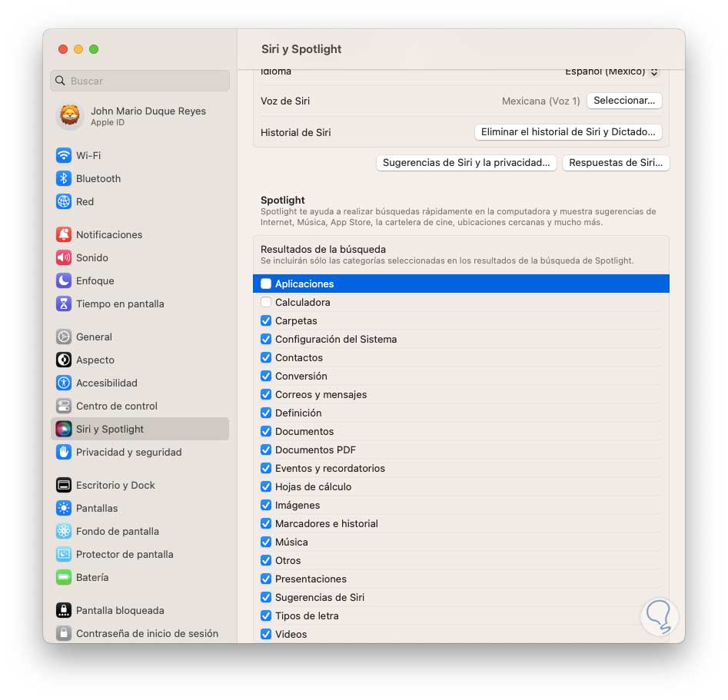Select the Escritorio y Dock icon

(64, 485)
